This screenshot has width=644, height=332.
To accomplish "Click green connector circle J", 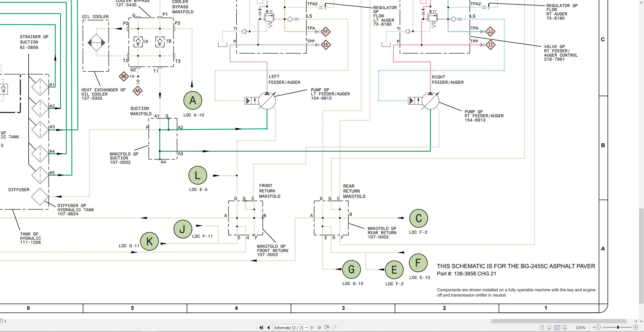I will (183, 229).
